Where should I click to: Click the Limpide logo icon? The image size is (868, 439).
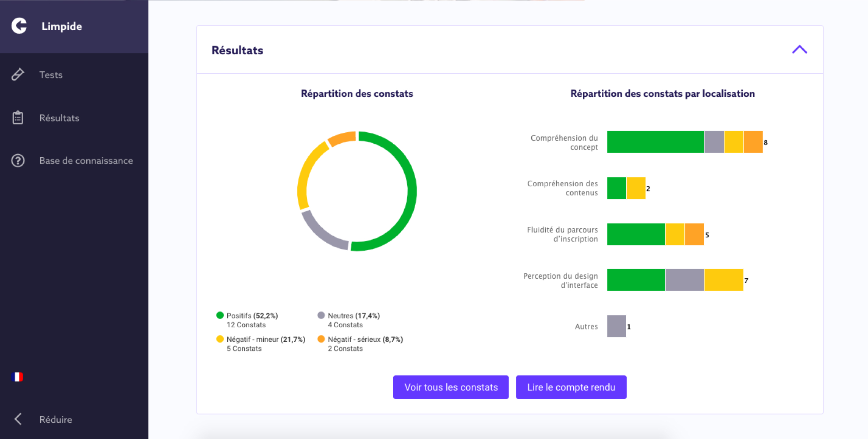click(19, 26)
